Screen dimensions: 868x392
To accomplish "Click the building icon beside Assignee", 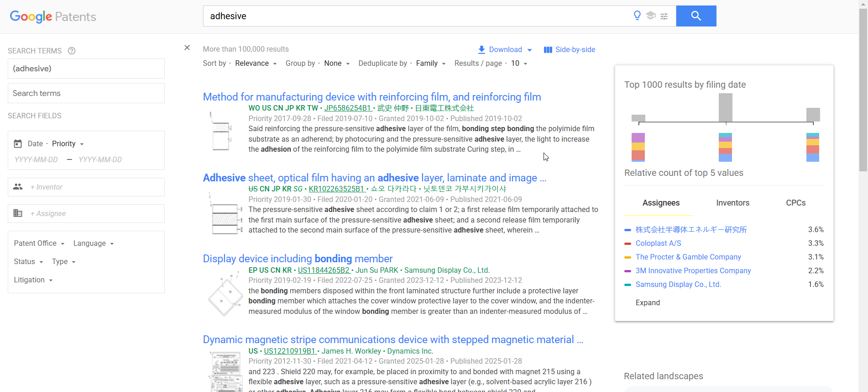I will click(18, 213).
